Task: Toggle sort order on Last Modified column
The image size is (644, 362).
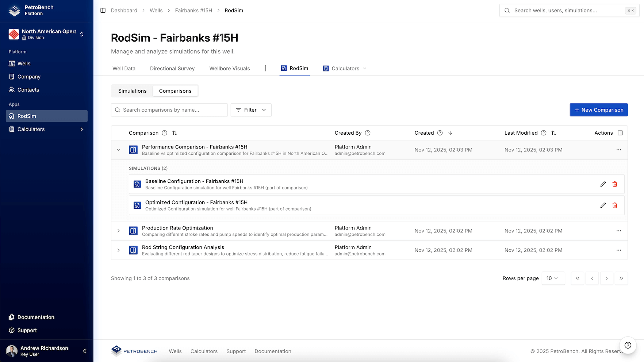Action: point(554,133)
